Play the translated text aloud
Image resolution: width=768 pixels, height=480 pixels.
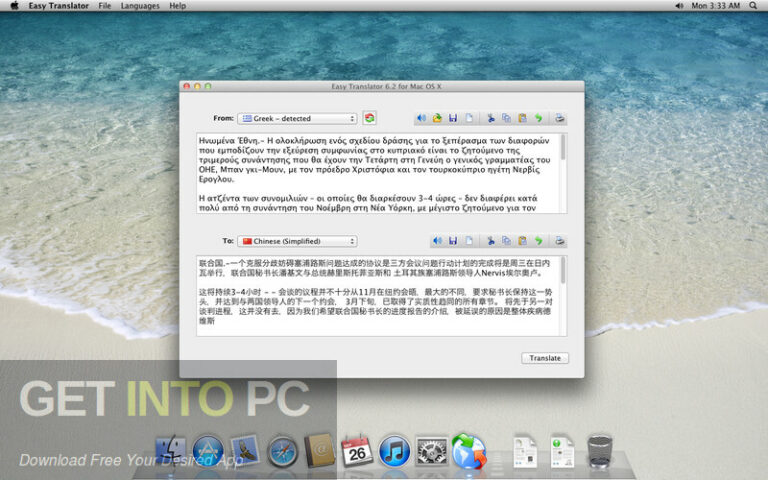click(x=437, y=240)
